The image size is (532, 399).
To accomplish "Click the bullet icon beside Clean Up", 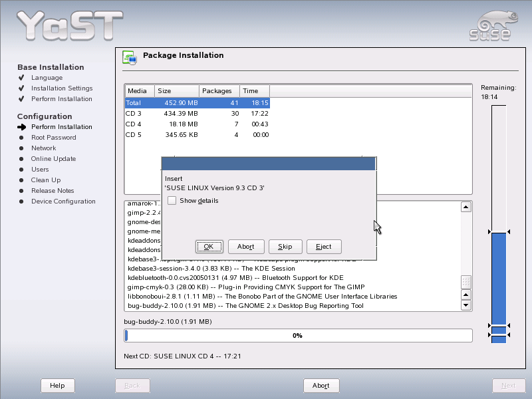I will tap(21, 180).
